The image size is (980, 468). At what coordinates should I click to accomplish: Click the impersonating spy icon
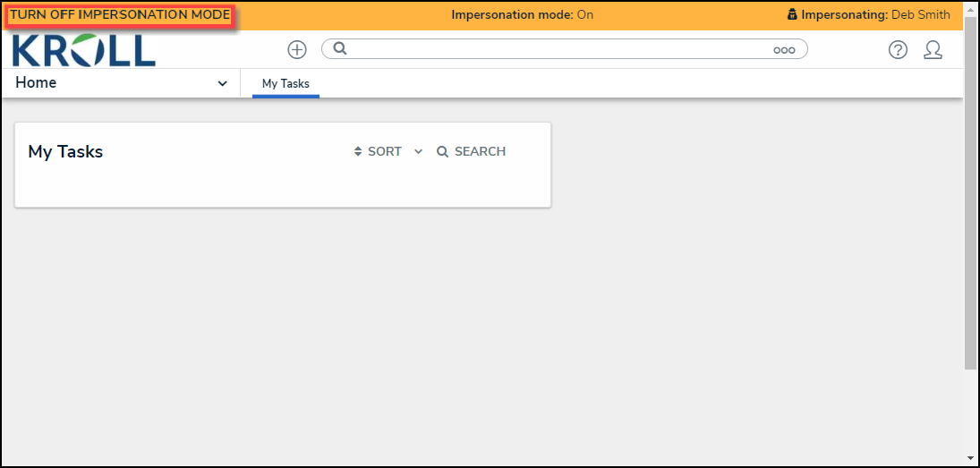pyautogui.click(x=792, y=14)
